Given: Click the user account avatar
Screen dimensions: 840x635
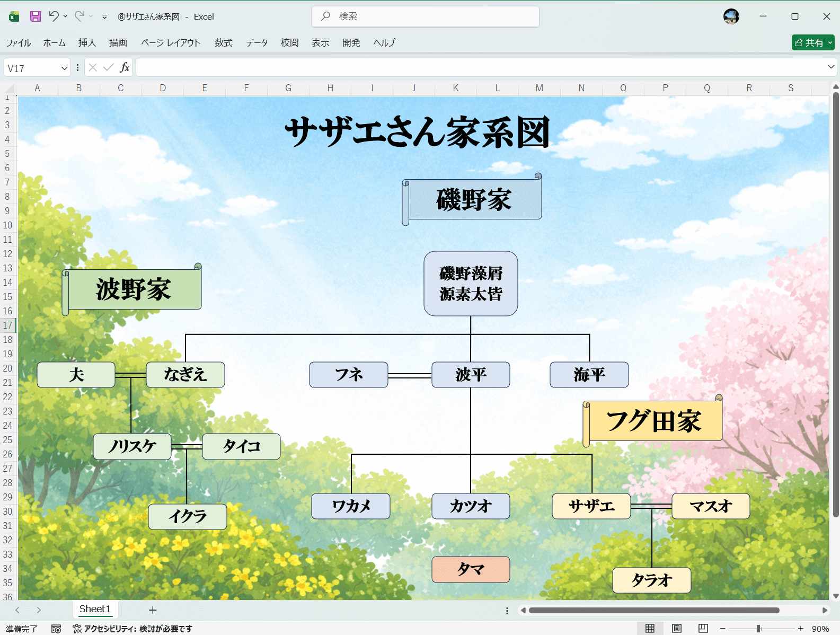Looking at the screenshot, I should (x=731, y=16).
